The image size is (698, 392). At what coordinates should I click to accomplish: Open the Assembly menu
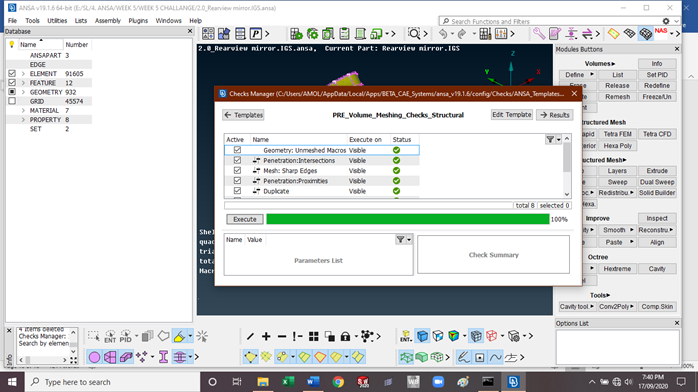108,20
